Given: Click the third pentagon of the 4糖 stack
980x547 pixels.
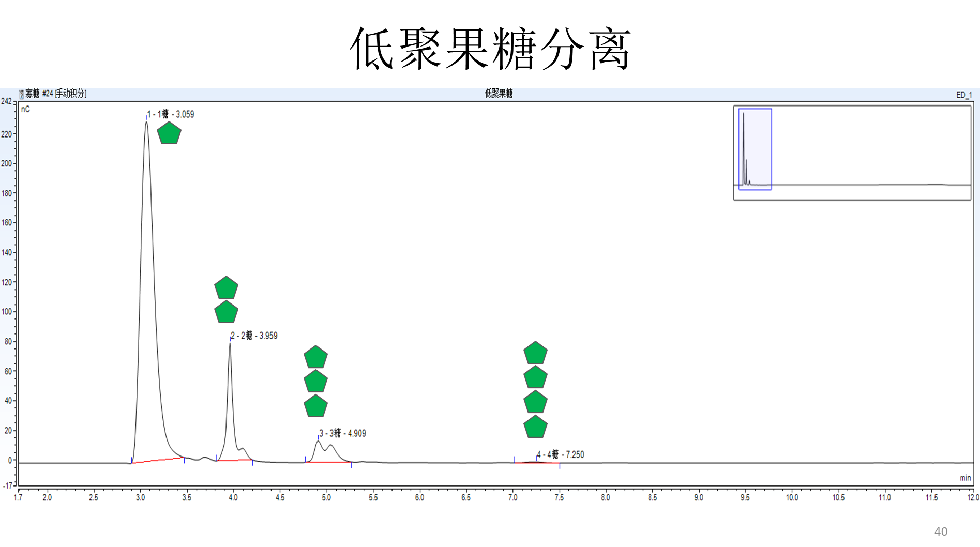Looking at the screenshot, I should [535, 402].
